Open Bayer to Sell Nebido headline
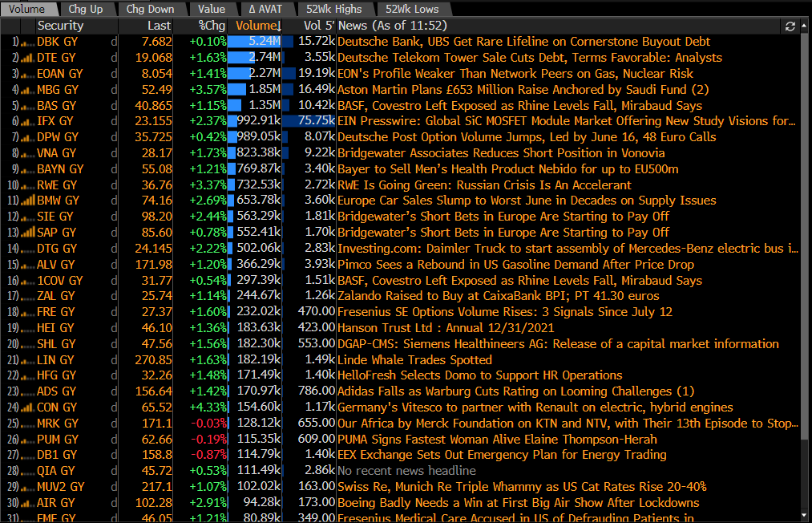This screenshot has height=523, width=812. [508, 169]
